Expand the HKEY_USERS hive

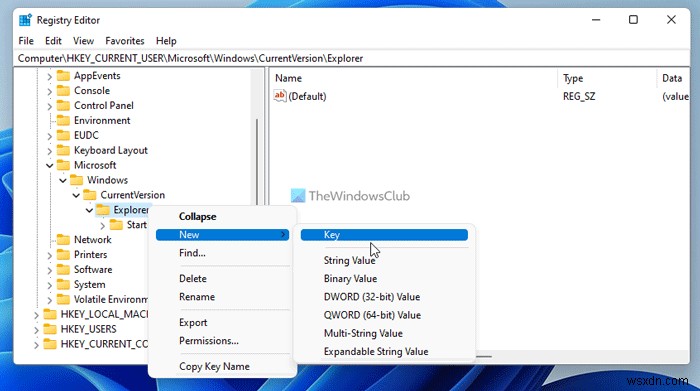(36, 330)
